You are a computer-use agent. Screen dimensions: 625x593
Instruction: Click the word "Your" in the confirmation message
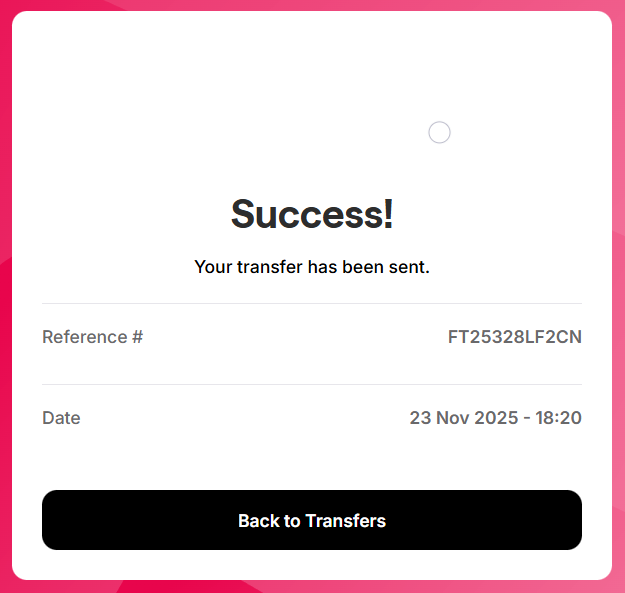click(x=212, y=267)
